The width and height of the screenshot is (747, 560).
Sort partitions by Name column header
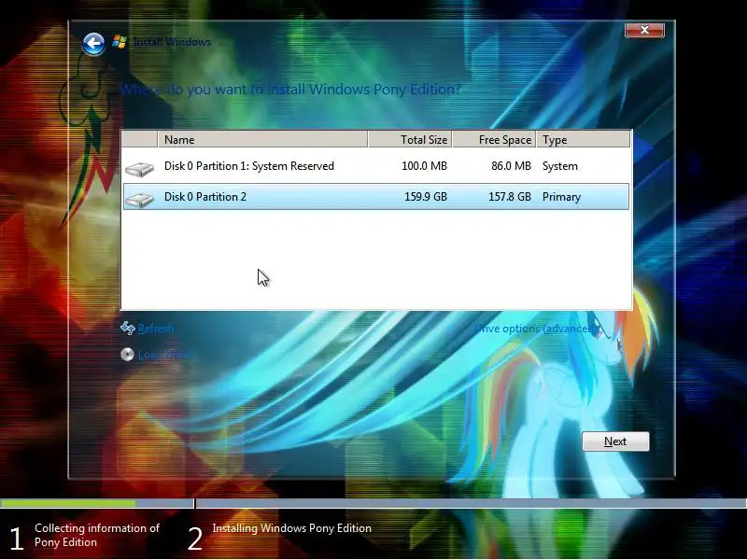[262, 139]
